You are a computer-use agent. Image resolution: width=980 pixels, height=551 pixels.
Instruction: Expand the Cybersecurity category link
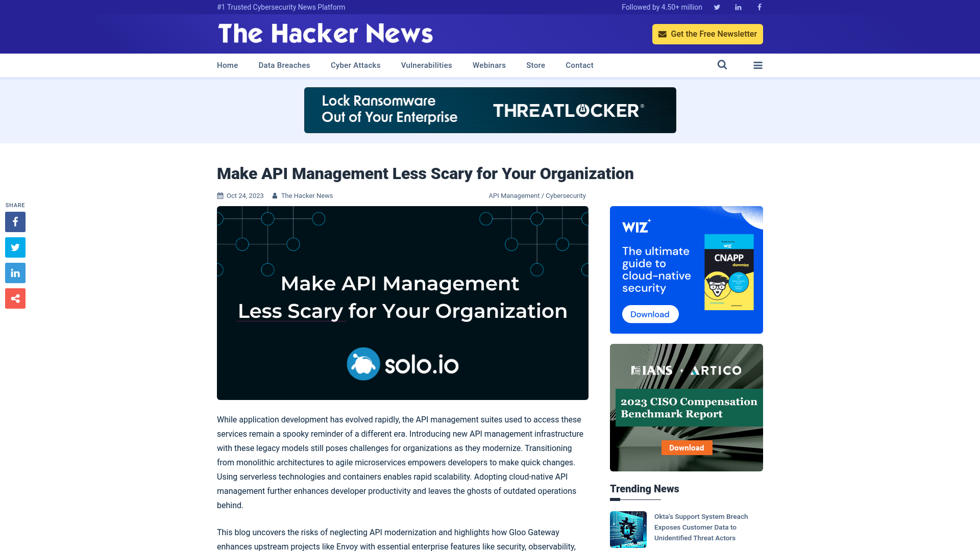(x=566, y=195)
